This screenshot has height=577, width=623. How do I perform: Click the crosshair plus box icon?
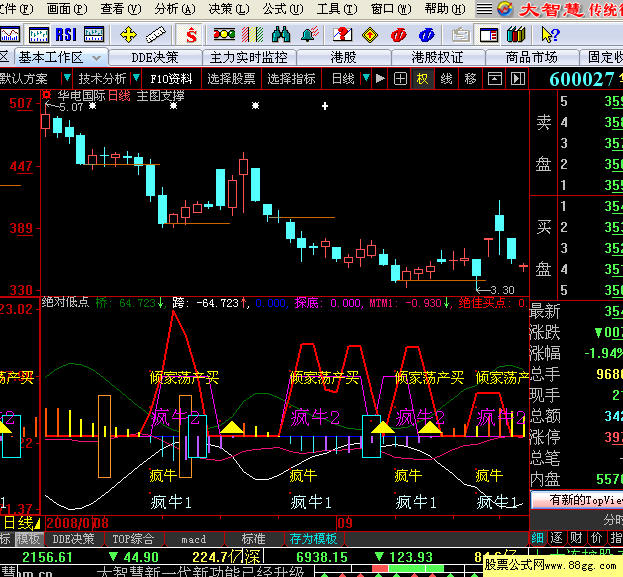tap(400, 79)
